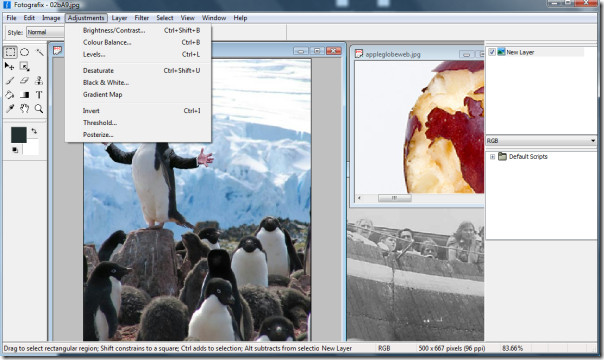Image resolution: width=604 pixels, height=360 pixels.
Task: Click the horizontal scrollbar in appleglobeweb.jpg window
Action: click(x=395, y=198)
